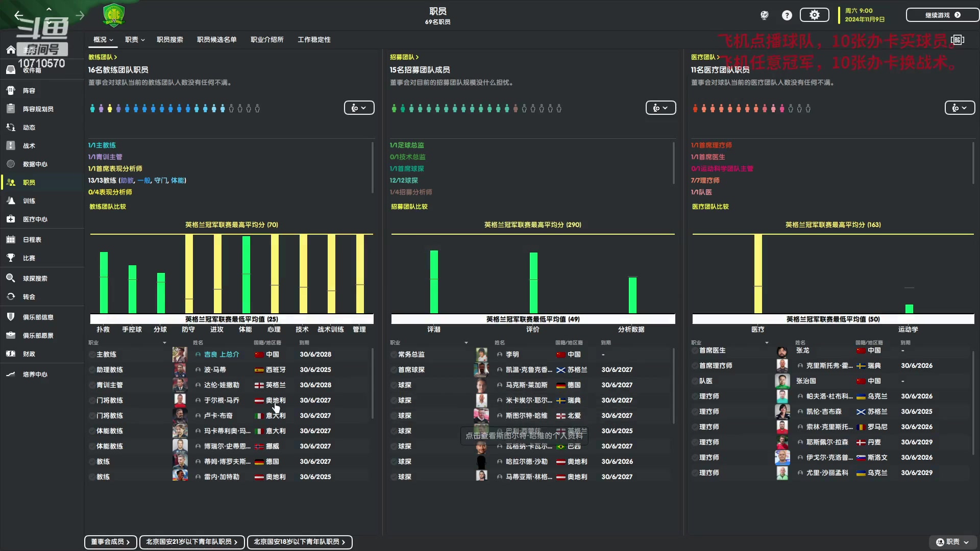Click the 防守 yellow comparison bar
The height and width of the screenshot is (551, 980).
[189, 274]
